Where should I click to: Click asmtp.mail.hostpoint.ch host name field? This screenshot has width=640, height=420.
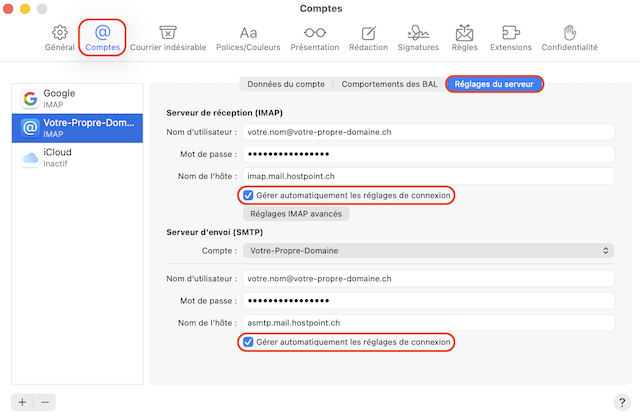(429, 323)
